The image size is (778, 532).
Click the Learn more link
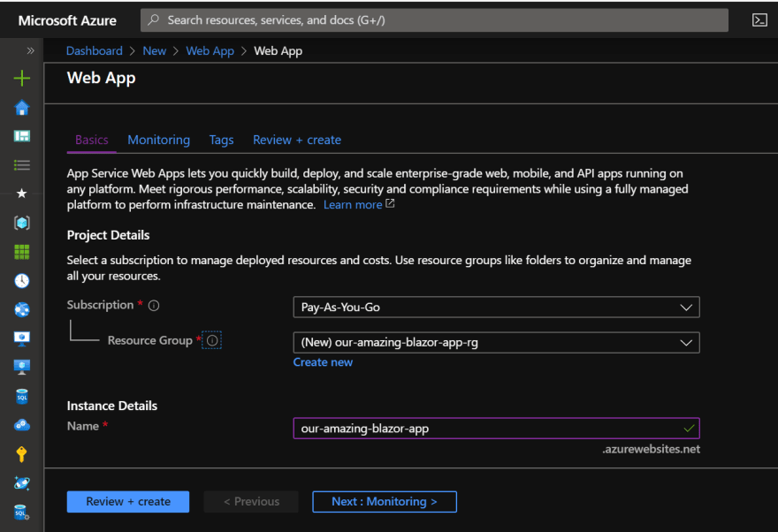tap(353, 204)
